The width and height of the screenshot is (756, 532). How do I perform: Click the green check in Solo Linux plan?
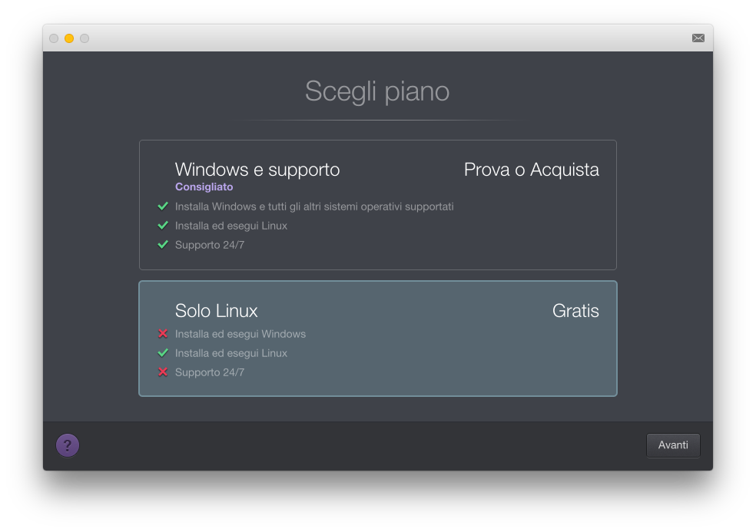pyautogui.click(x=163, y=353)
